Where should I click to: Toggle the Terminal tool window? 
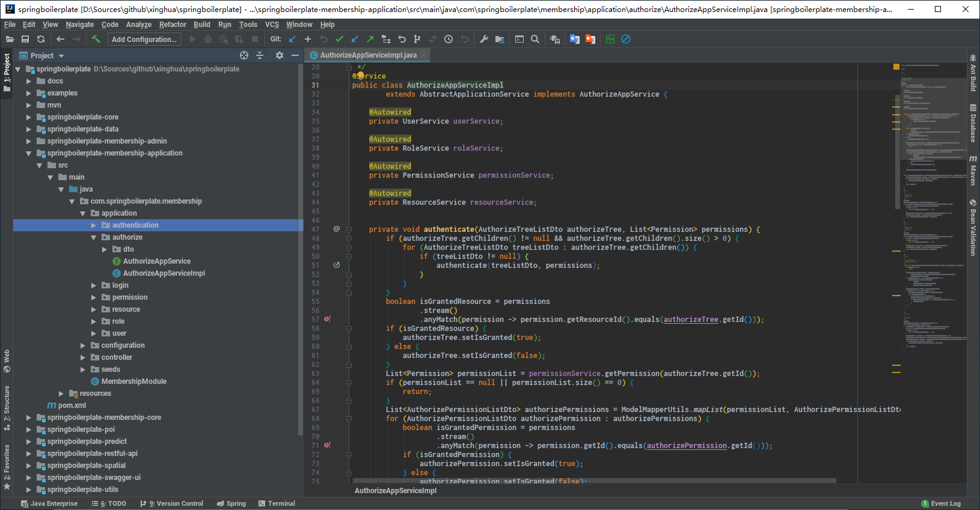(277, 503)
